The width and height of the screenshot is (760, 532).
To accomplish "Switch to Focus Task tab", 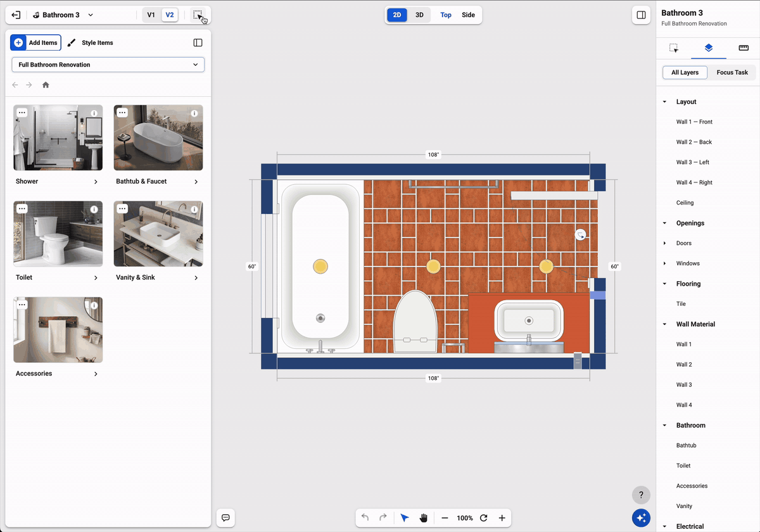I will pyautogui.click(x=732, y=72).
